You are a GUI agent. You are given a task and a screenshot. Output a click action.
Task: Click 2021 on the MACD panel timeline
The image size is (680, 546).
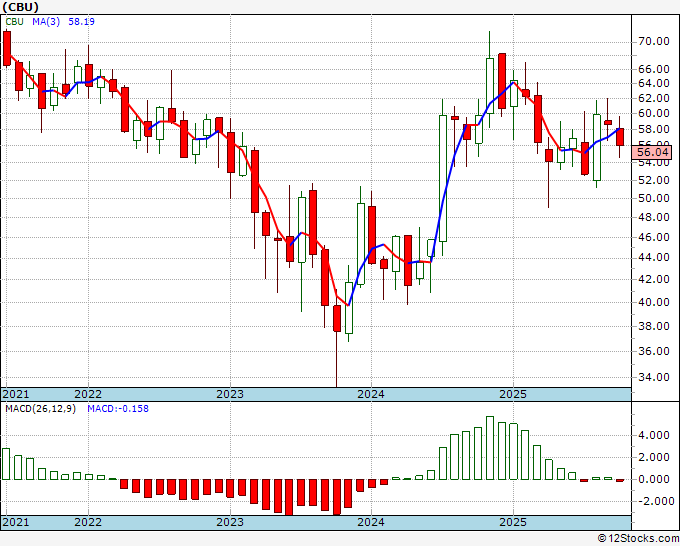16,522
